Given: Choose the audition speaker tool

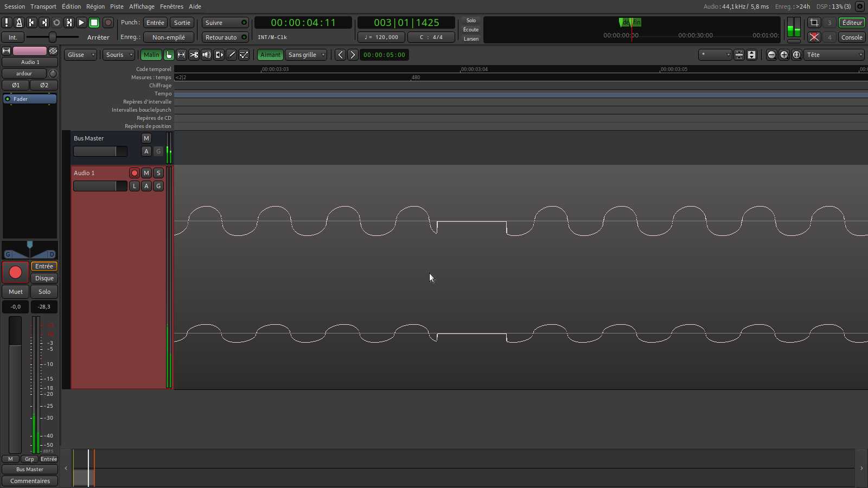Looking at the screenshot, I should click(x=206, y=55).
